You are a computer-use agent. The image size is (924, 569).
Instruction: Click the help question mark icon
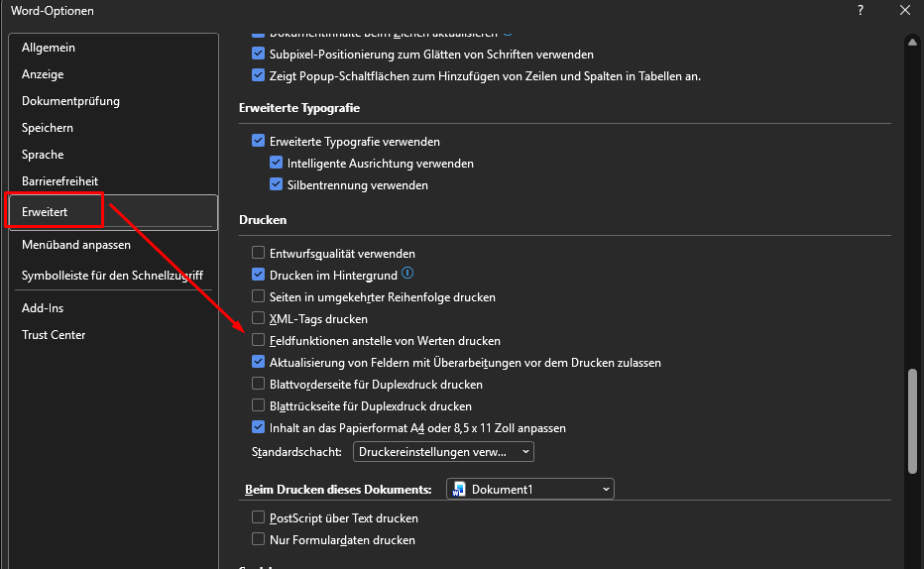click(861, 10)
